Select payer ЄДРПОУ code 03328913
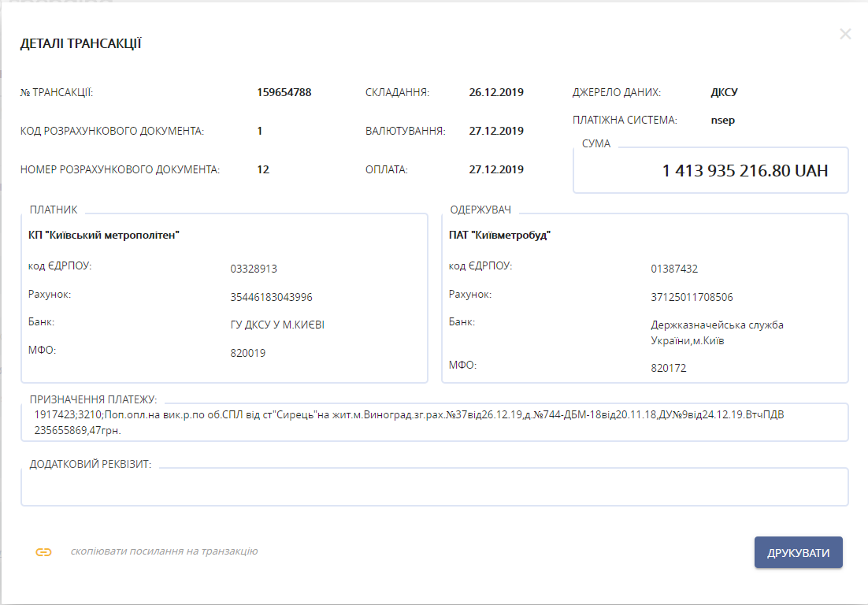 [254, 269]
